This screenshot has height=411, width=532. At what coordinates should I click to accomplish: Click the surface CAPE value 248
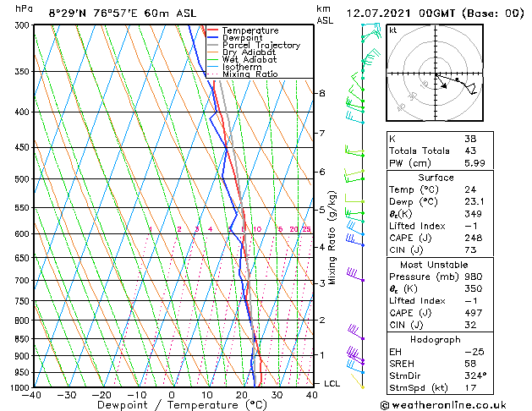tap(474, 238)
